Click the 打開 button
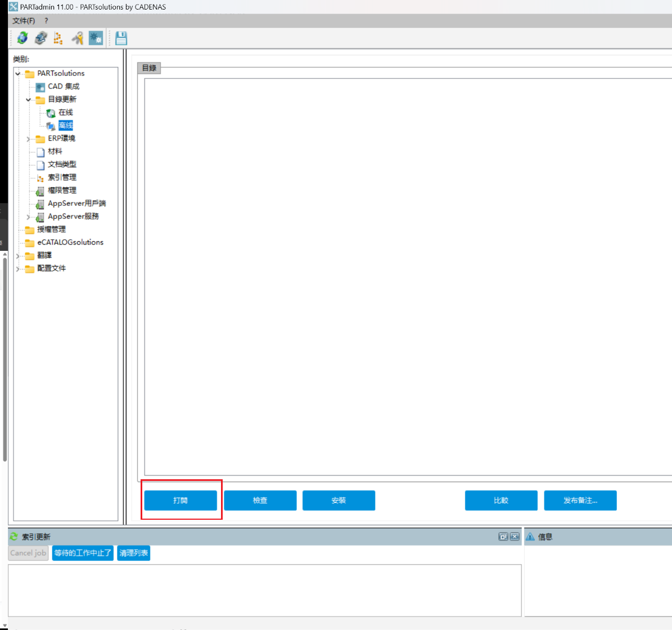The height and width of the screenshot is (630, 672). point(181,500)
